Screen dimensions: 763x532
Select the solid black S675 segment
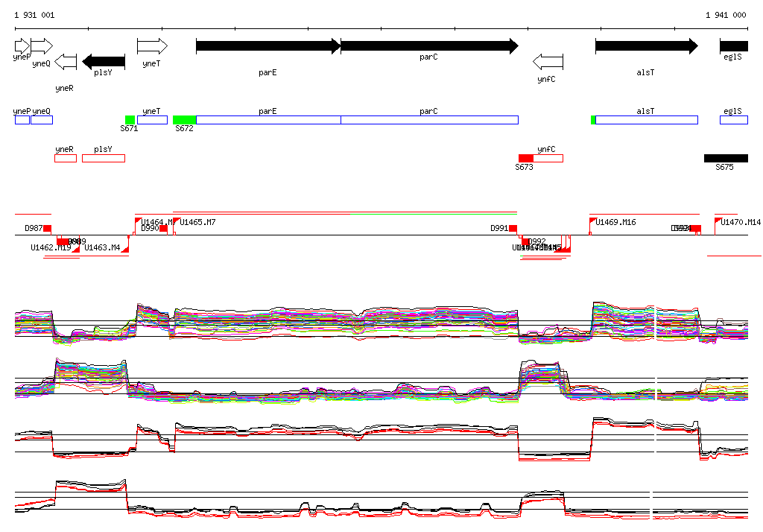726,158
